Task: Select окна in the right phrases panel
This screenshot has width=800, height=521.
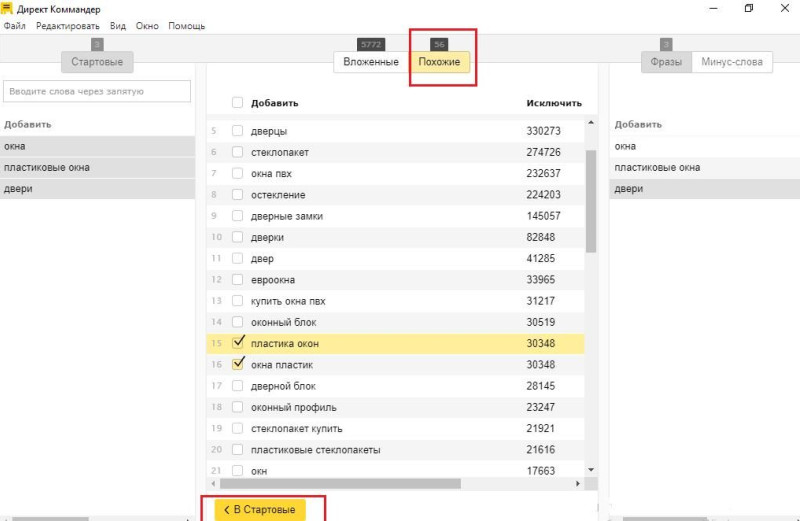Action: [x=705, y=146]
